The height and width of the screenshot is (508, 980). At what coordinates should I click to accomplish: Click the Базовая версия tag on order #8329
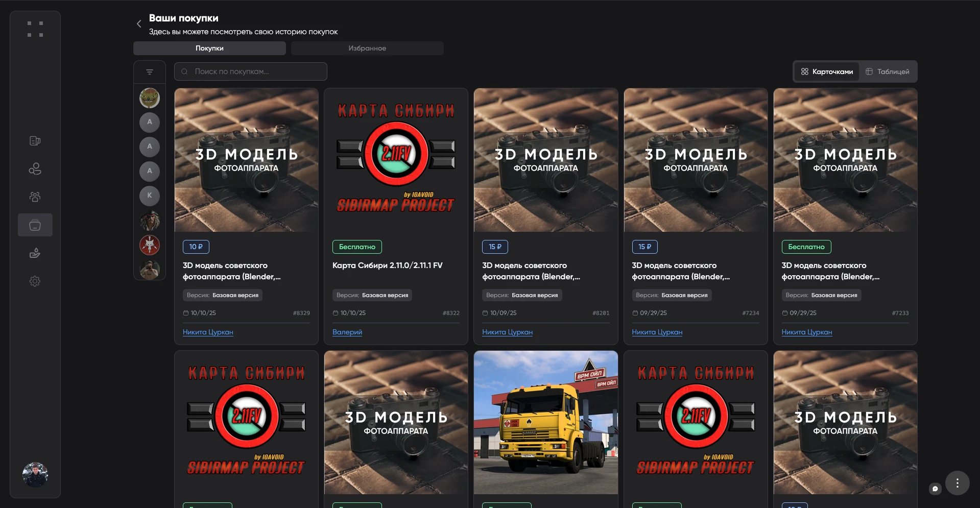point(223,295)
